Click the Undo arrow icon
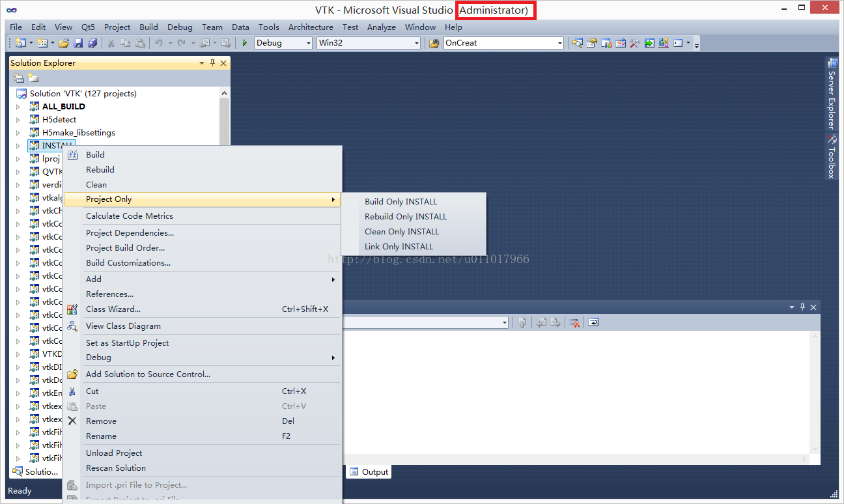Viewport: 844px width, 504px height. point(159,43)
